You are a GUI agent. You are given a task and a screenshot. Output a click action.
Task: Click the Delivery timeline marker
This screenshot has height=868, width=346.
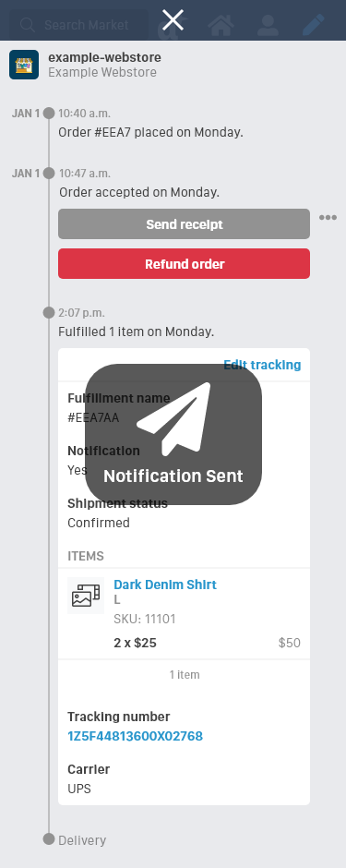[x=49, y=838]
